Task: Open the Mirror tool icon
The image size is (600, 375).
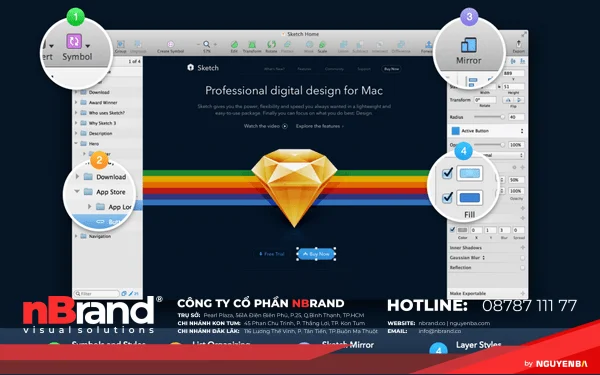Action: (469, 45)
